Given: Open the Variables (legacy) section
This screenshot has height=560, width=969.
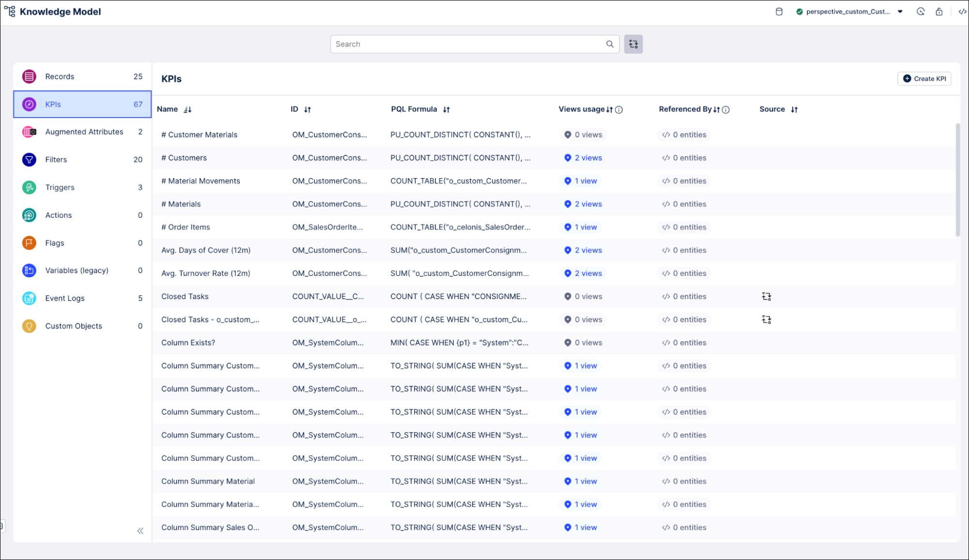Looking at the screenshot, I should tap(82, 271).
